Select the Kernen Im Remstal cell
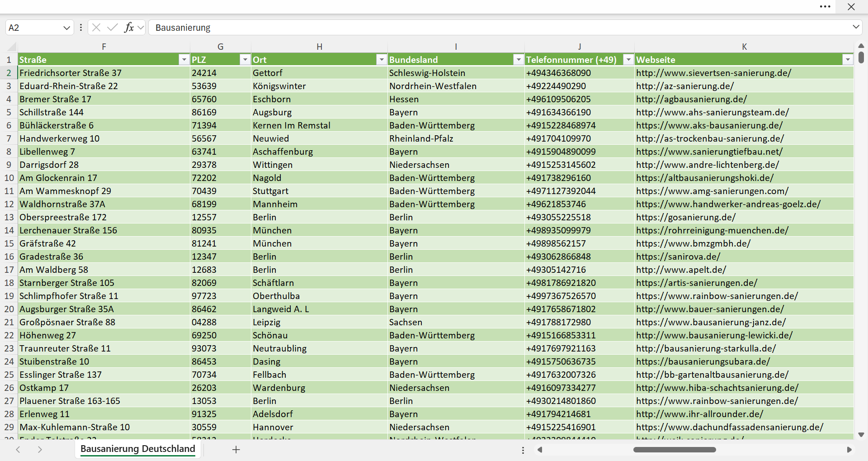The height and width of the screenshot is (461, 868). pos(319,125)
